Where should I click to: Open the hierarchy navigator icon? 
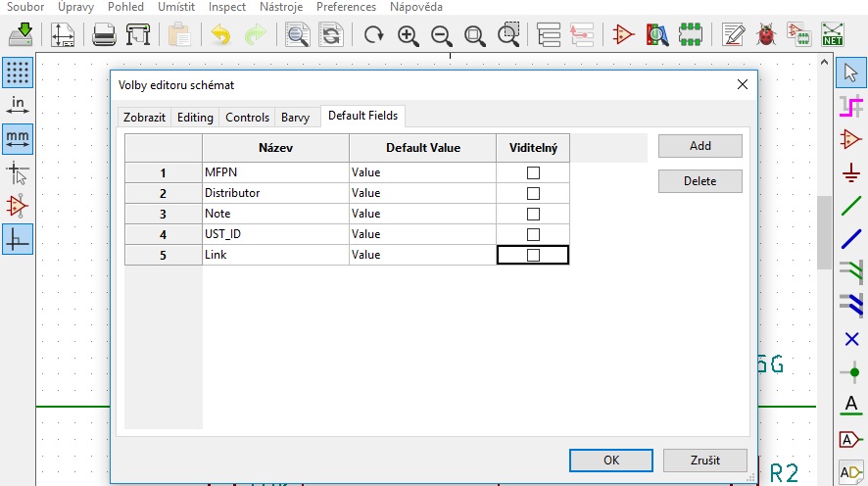pos(549,35)
